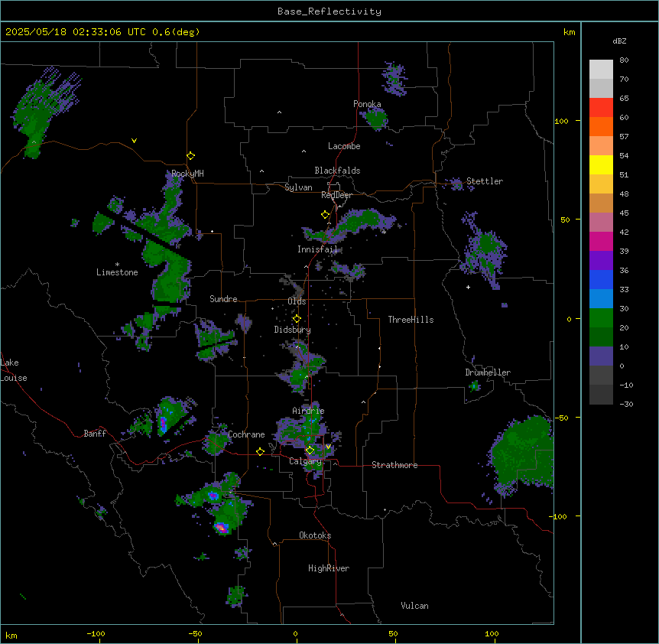Select the yellow diamond marker south of RedDeer
The width and height of the screenshot is (659, 644).
tap(326, 215)
